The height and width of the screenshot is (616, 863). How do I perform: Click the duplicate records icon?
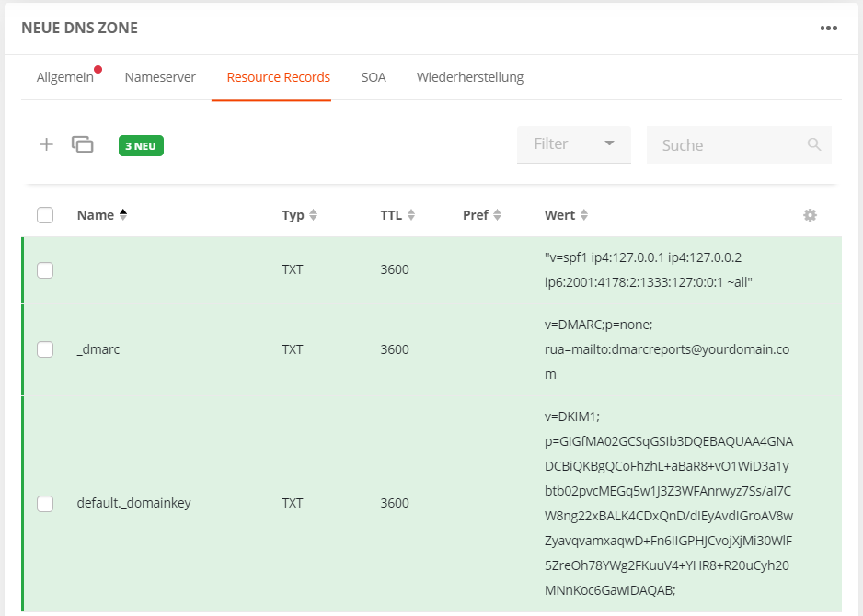click(x=83, y=144)
